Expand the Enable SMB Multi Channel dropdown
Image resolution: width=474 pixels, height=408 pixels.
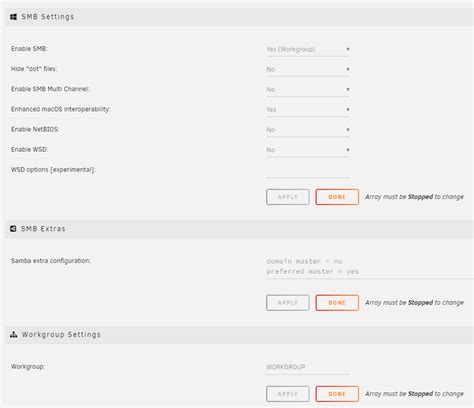pos(308,90)
